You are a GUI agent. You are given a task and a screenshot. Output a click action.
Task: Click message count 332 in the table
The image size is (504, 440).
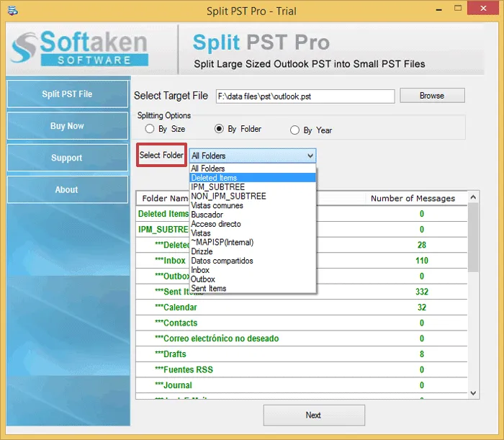pyautogui.click(x=422, y=292)
